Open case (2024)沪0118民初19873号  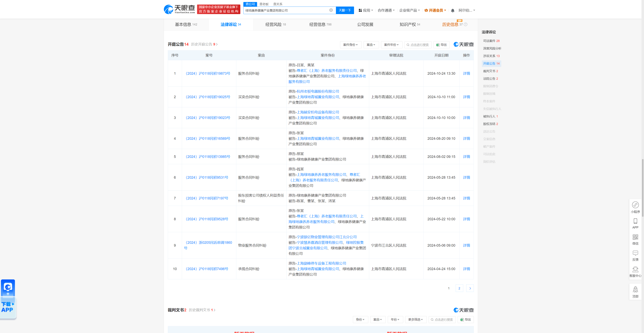coord(207,73)
